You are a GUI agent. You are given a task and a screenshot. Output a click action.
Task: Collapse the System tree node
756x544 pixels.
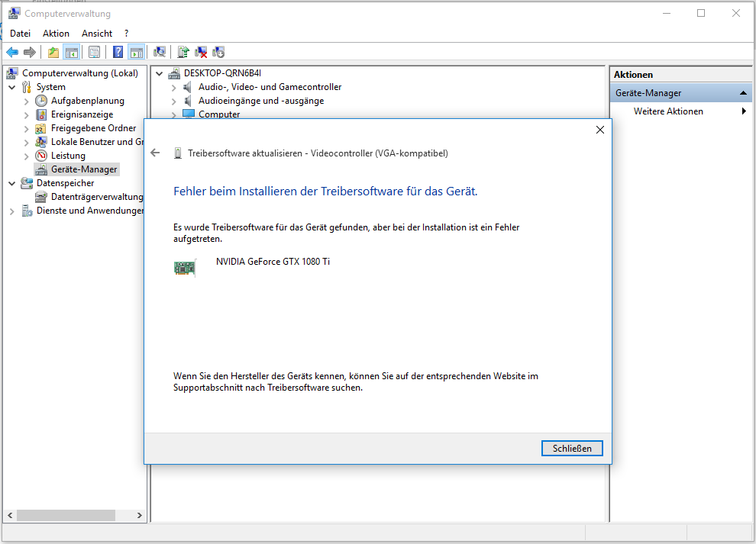(x=12, y=87)
